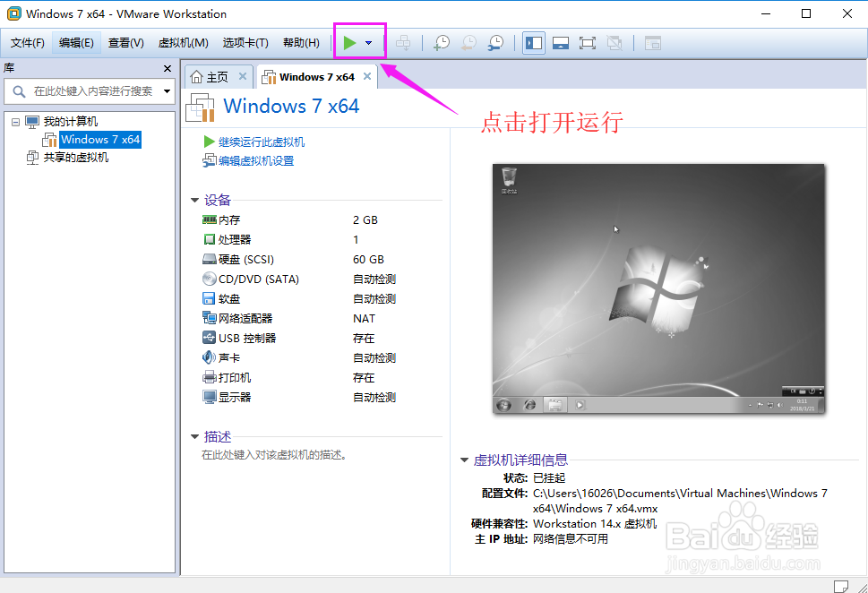Open the 选项卡(T) menu

point(245,43)
